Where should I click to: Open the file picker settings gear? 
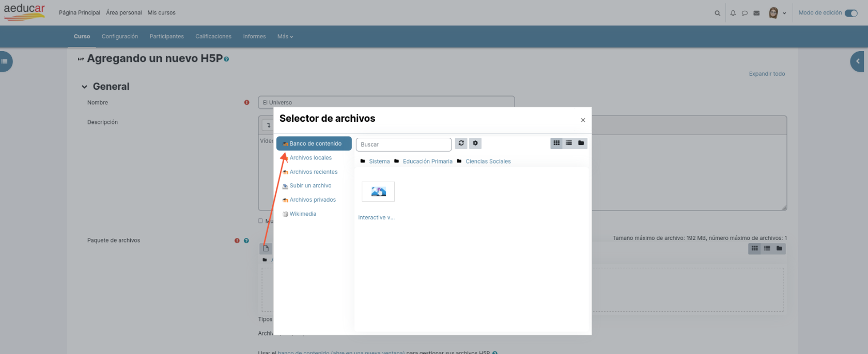tap(475, 143)
